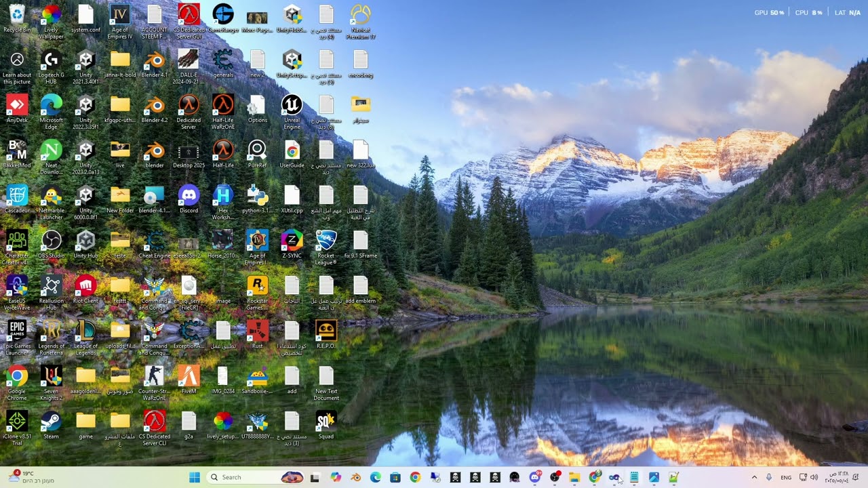Select the Seven Knights 2 shortcut
This screenshot has width=868, height=488.
[x=52, y=384]
